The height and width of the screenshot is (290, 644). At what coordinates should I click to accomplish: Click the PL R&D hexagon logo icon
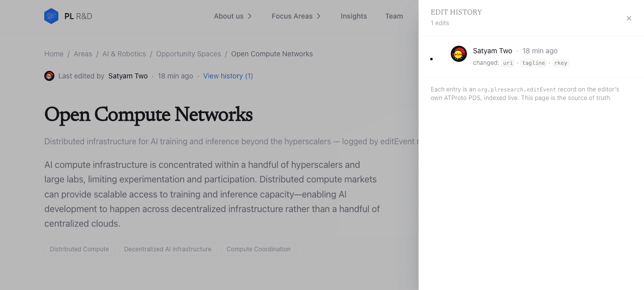(51, 16)
